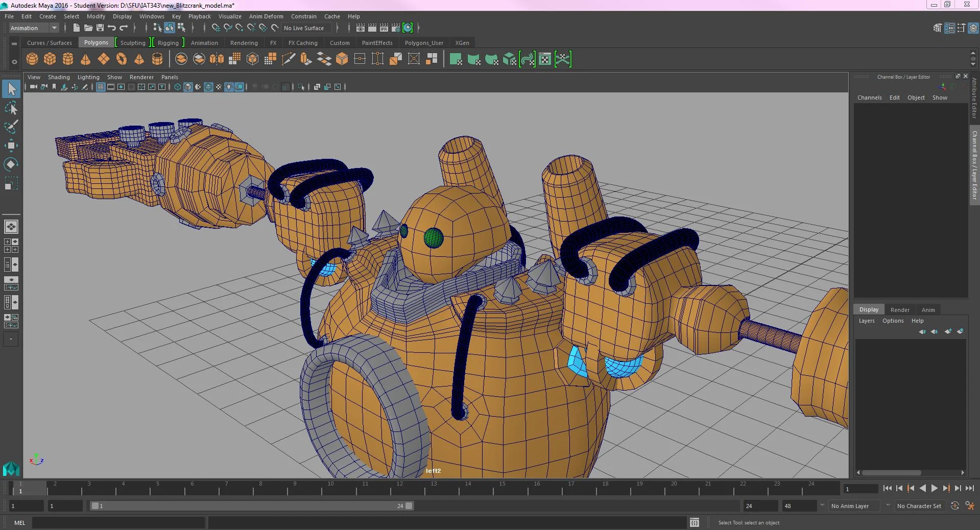Open the No Live Surface field
This screenshot has width=980, height=530.
(306, 28)
